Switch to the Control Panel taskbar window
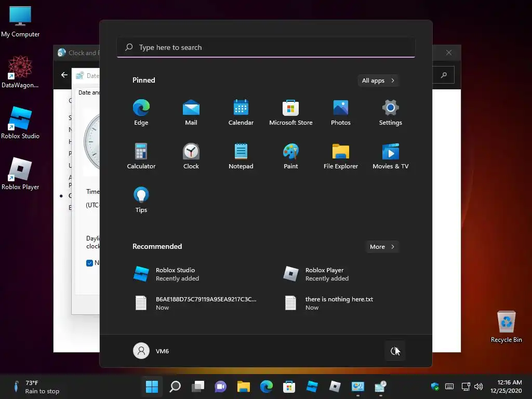The image size is (532, 399). (357, 386)
